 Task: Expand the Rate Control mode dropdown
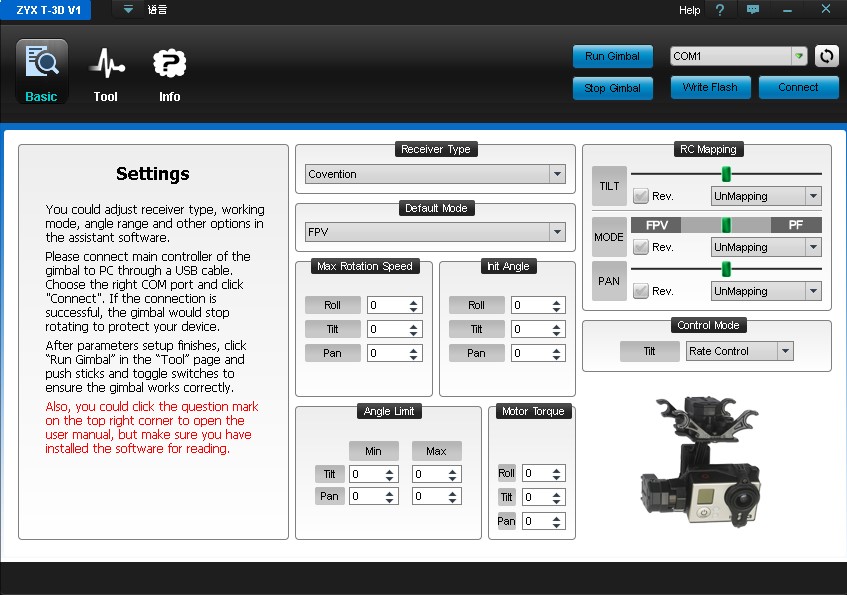(784, 351)
